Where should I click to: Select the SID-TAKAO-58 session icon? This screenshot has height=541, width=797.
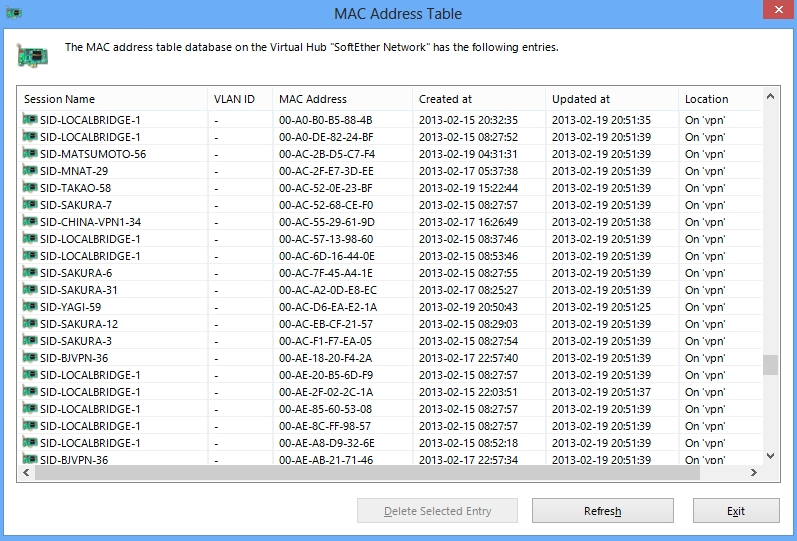point(29,188)
